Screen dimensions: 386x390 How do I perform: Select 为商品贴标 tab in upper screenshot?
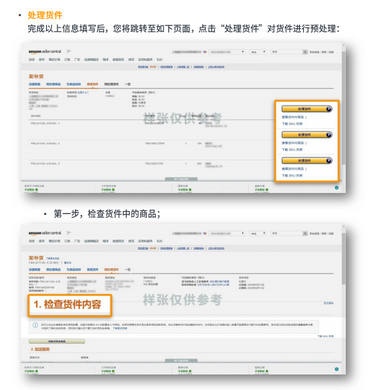pos(74,84)
